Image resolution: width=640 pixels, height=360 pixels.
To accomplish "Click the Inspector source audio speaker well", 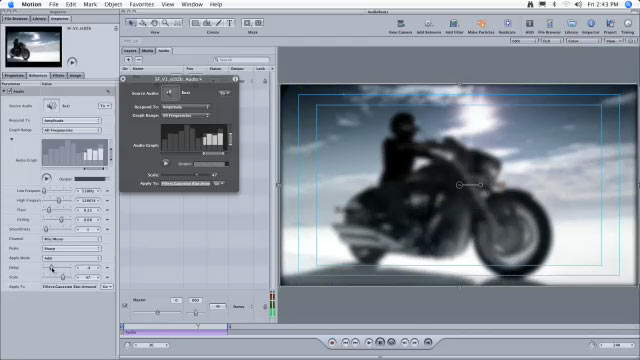I will point(51,106).
